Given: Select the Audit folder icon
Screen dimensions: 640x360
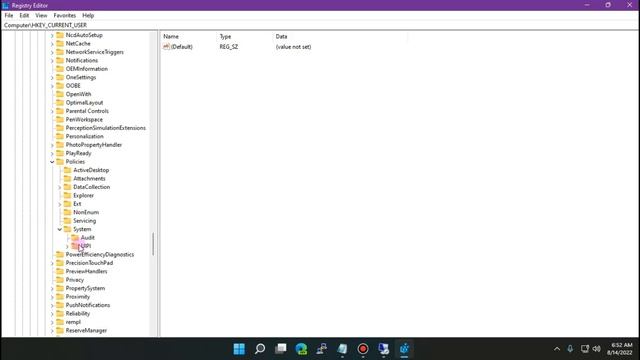Looking at the screenshot, I should 75,238.
